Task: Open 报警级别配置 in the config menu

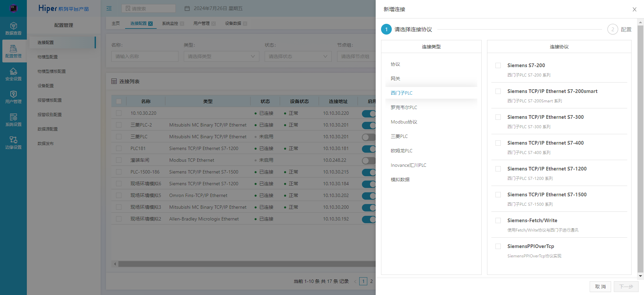Action: [x=50, y=115]
